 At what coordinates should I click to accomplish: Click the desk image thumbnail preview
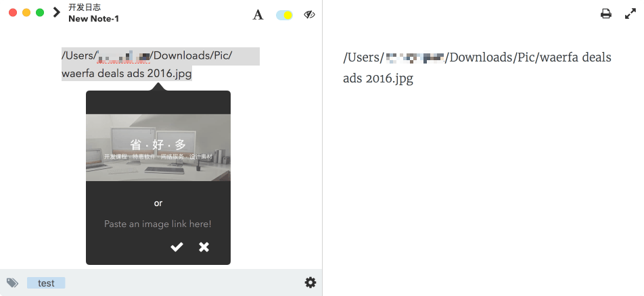coord(158,148)
